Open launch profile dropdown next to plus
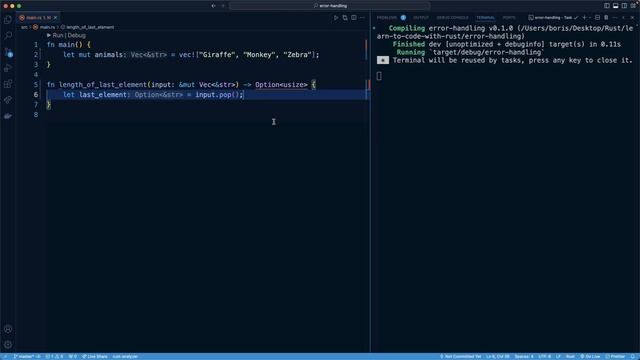 click(x=590, y=18)
